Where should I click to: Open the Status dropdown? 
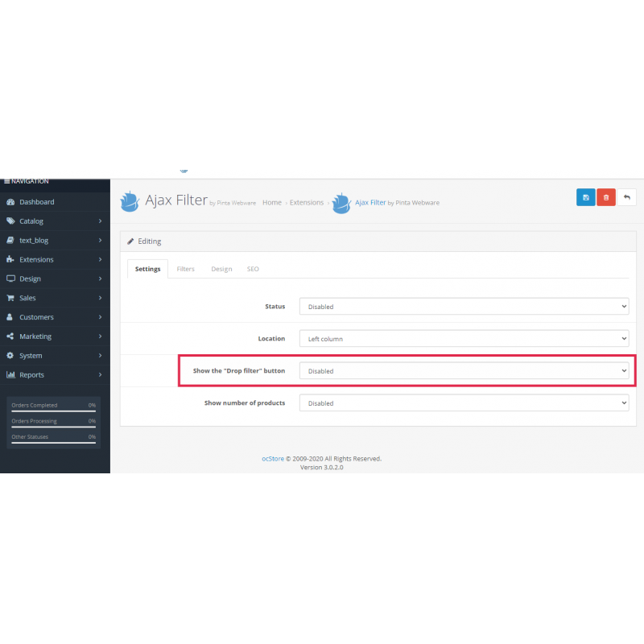click(x=464, y=307)
